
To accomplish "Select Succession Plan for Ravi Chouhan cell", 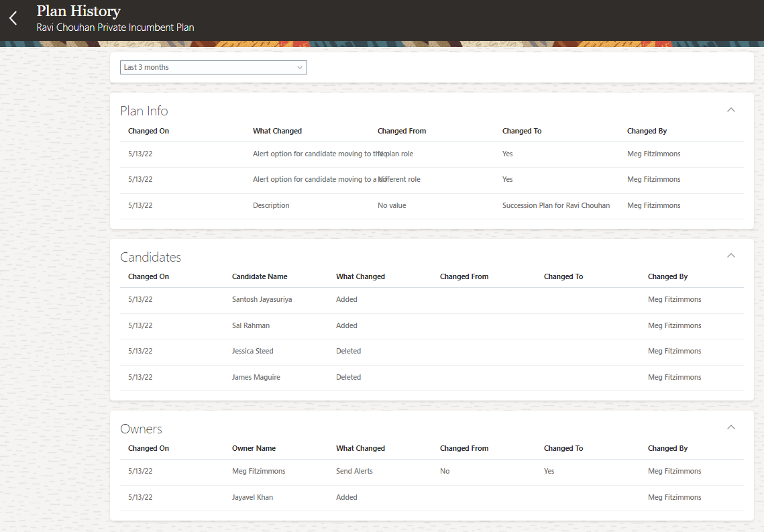I will (556, 205).
